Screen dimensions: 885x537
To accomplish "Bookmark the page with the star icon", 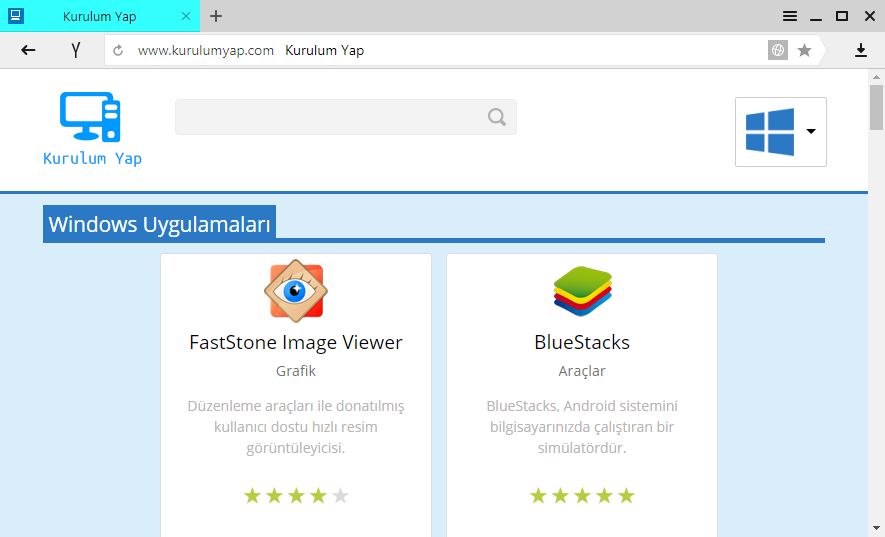I will coord(804,50).
